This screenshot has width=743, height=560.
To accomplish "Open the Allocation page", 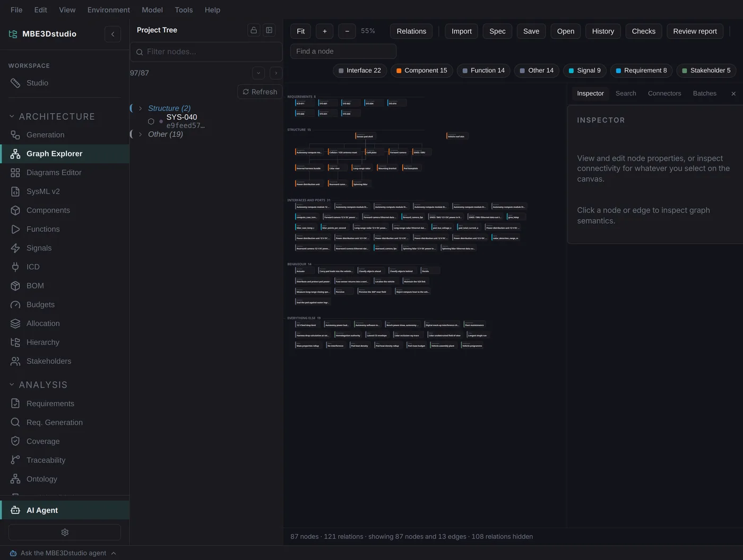I will point(64,323).
